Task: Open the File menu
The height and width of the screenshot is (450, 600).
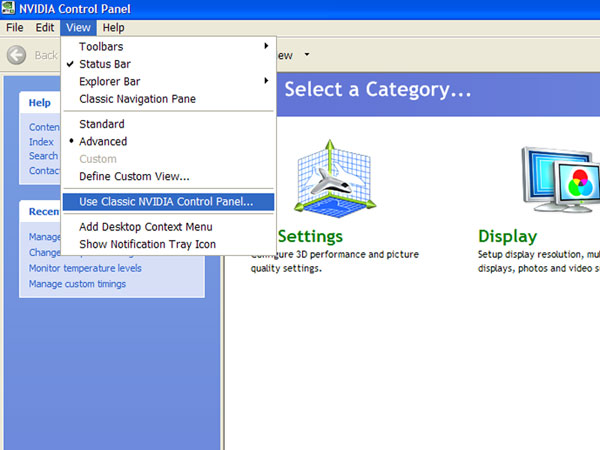Action: coord(15,28)
